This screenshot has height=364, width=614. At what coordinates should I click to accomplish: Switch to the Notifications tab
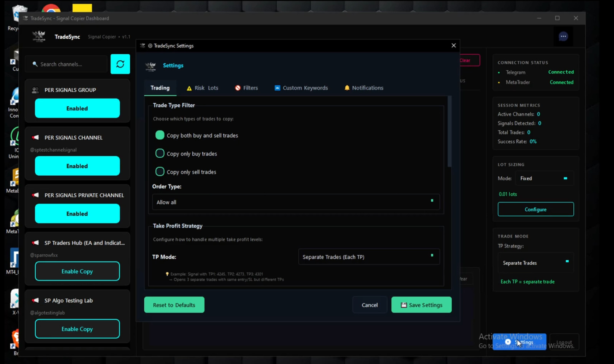[364, 88]
